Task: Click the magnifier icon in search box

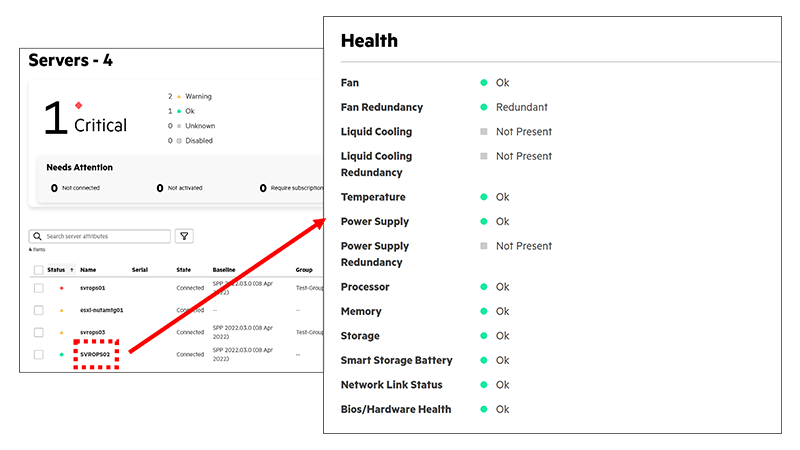Action: tap(37, 236)
